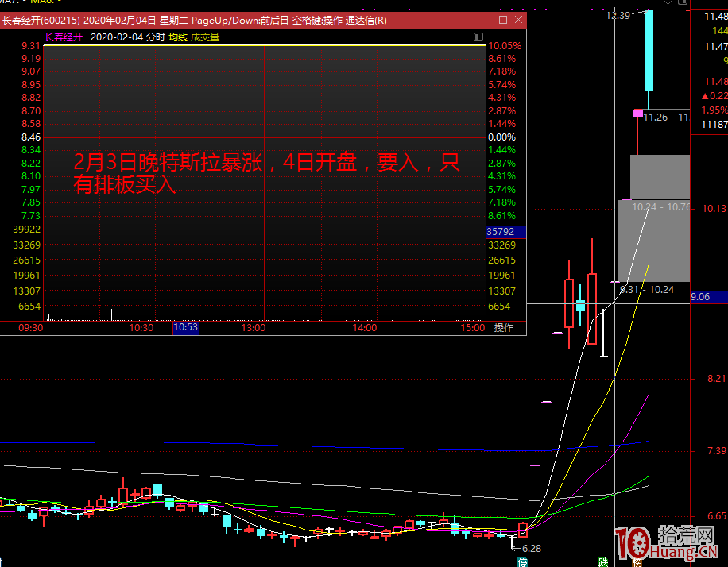Click the 9.06 crosshair price label
This screenshot has width=728, height=567.
tap(700, 297)
